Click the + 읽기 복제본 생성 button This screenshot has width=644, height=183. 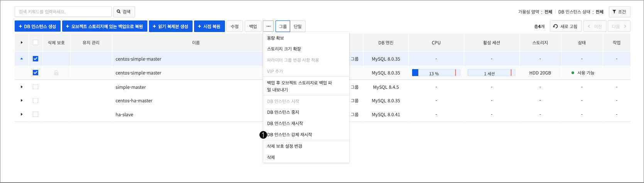pos(171,26)
